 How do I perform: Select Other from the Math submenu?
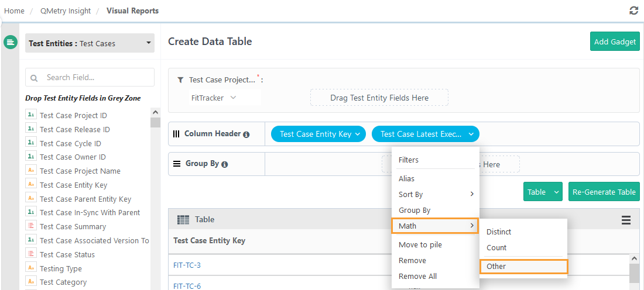523,266
